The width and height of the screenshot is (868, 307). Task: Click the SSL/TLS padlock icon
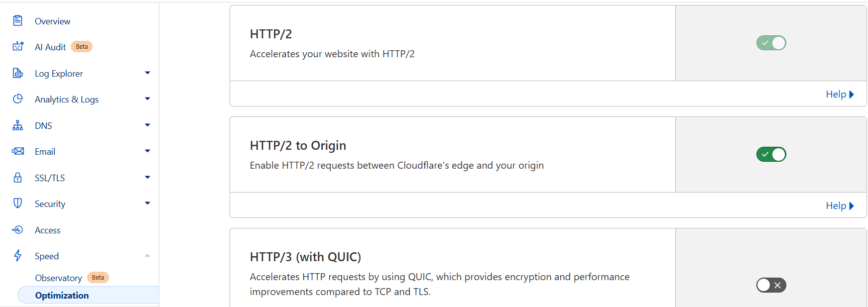[x=18, y=177]
